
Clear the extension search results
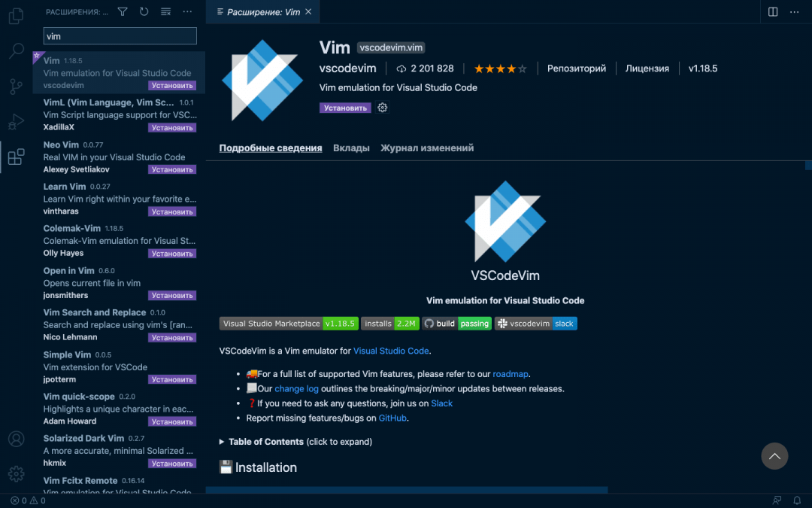(x=165, y=11)
